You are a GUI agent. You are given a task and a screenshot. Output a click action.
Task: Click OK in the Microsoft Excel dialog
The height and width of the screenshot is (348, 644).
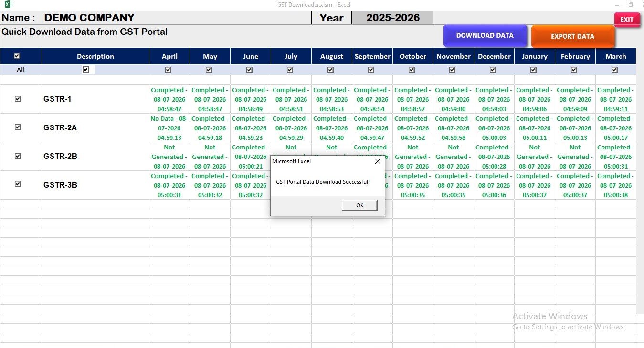[359, 205]
